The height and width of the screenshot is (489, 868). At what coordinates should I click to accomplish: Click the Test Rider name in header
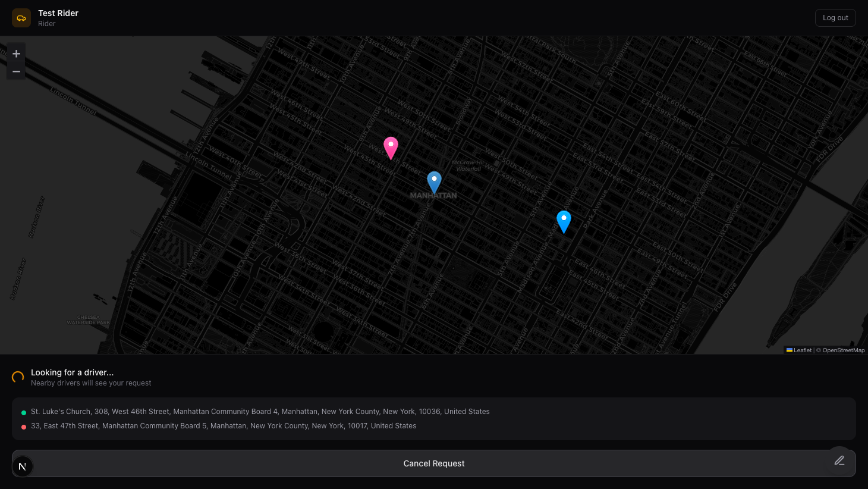tap(58, 13)
